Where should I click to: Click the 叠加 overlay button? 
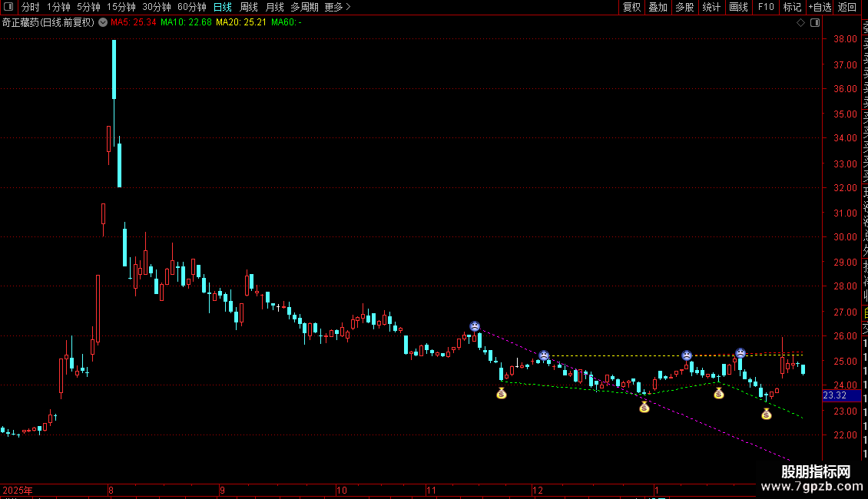[658, 7]
